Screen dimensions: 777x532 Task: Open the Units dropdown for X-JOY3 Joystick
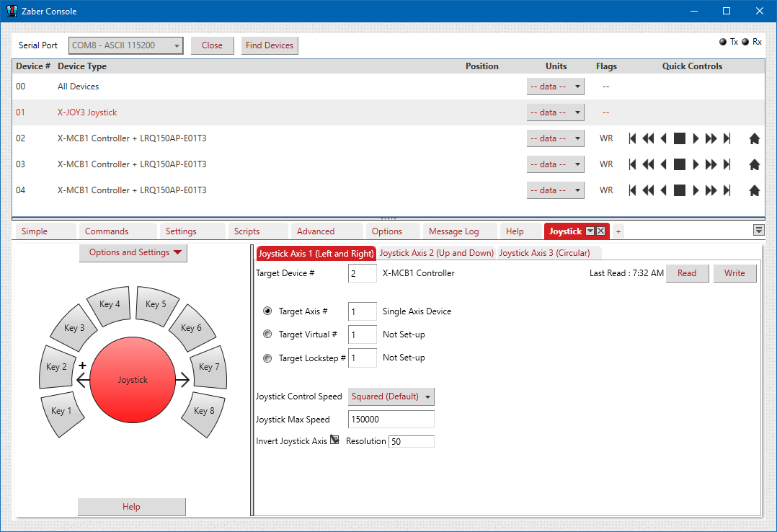click(x=555, y=112)
